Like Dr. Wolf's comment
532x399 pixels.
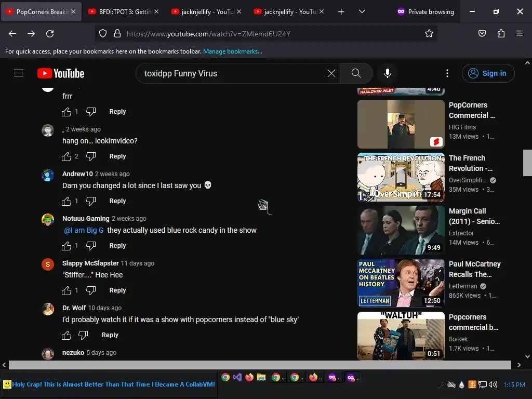66,335
